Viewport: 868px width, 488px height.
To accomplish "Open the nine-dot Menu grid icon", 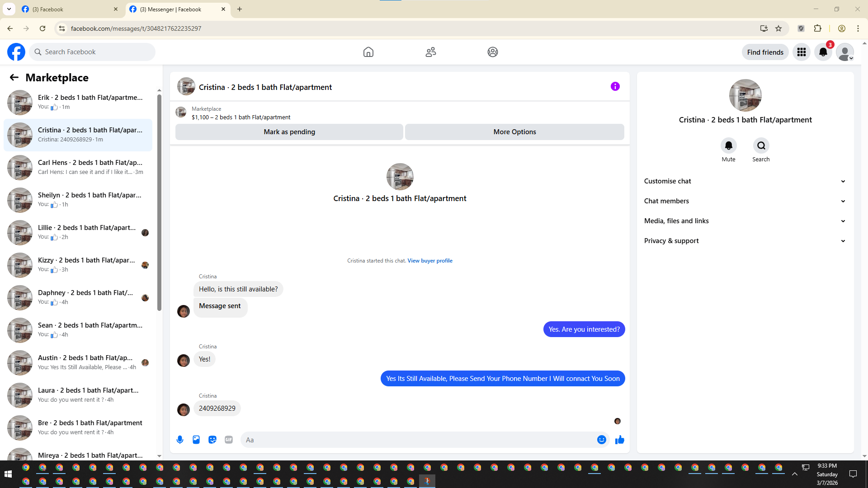I will (x=802, y=52).
